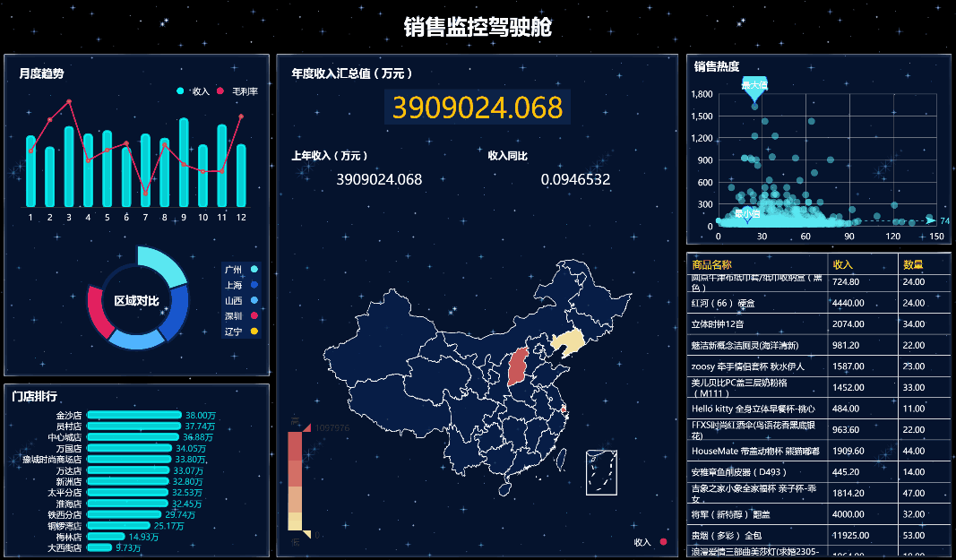Sort by the 收入 table column header
The width and height of the screenshot is (956, 560).
click(x=842, y=264)
